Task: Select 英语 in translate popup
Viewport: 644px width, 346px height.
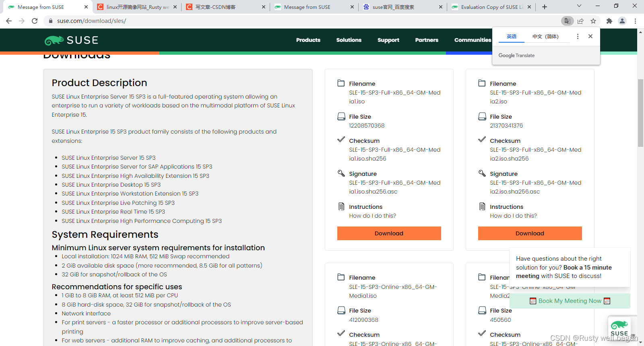Action: [x=512, y=37]
